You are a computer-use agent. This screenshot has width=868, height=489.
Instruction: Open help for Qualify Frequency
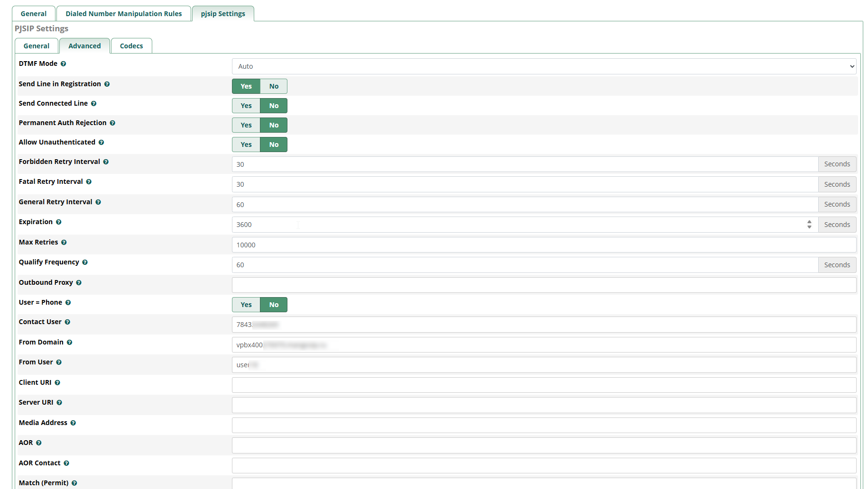coord(85,263)
